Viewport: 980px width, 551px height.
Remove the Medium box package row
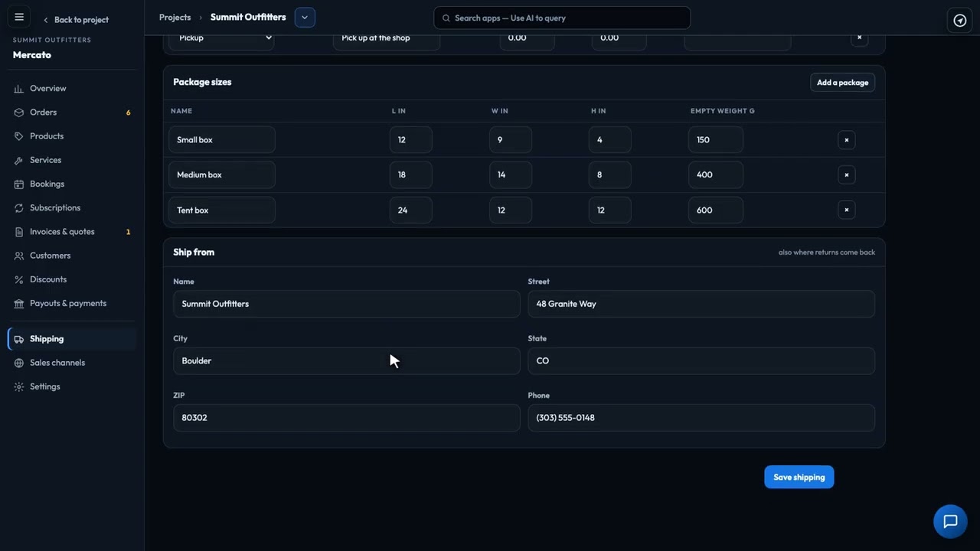(x=846, y=175)
